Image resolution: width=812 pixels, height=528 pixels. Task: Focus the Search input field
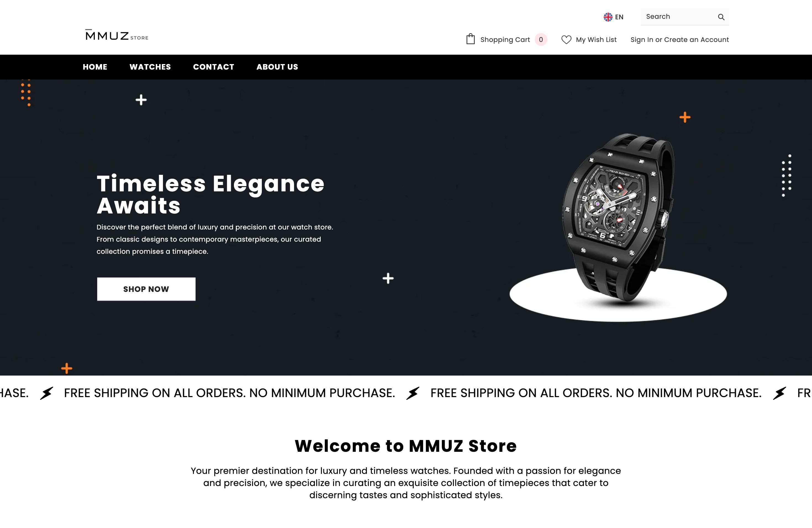click(679, 17)
